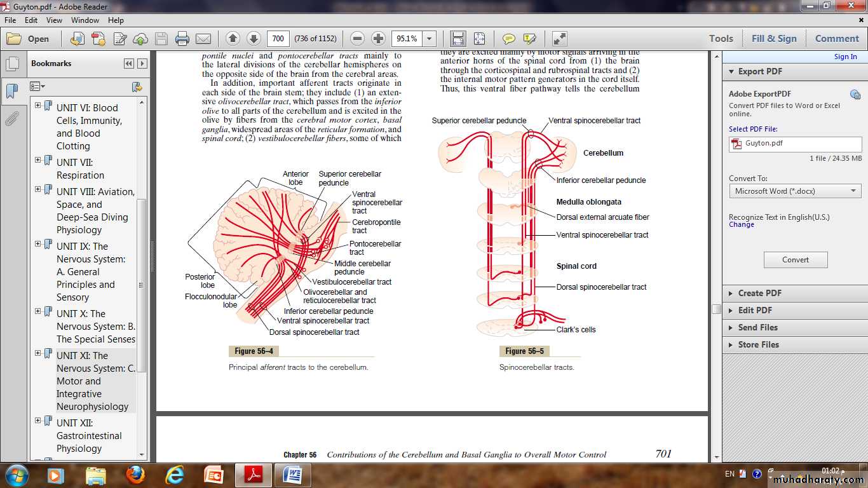Click the Change language link

point(742,225)
